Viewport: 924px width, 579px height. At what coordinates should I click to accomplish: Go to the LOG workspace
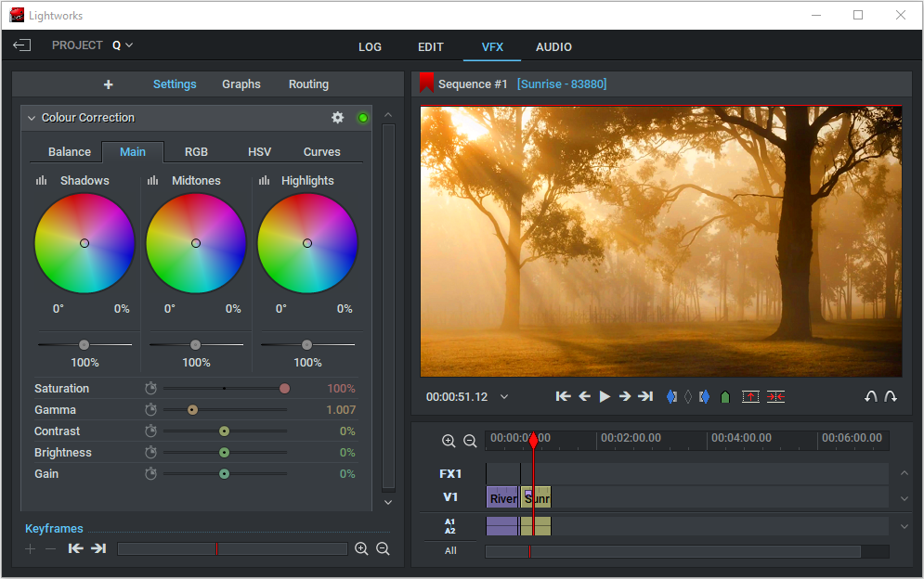click(371, 47)
